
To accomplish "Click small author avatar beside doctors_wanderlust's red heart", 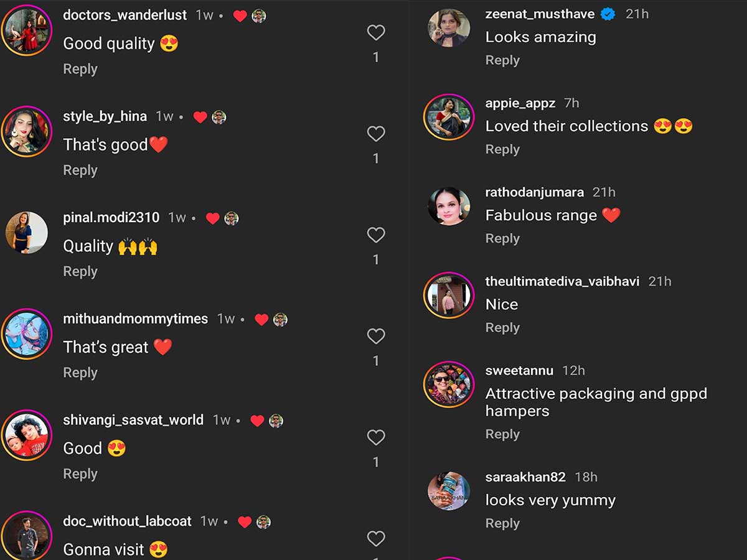I will pos(259,16).
